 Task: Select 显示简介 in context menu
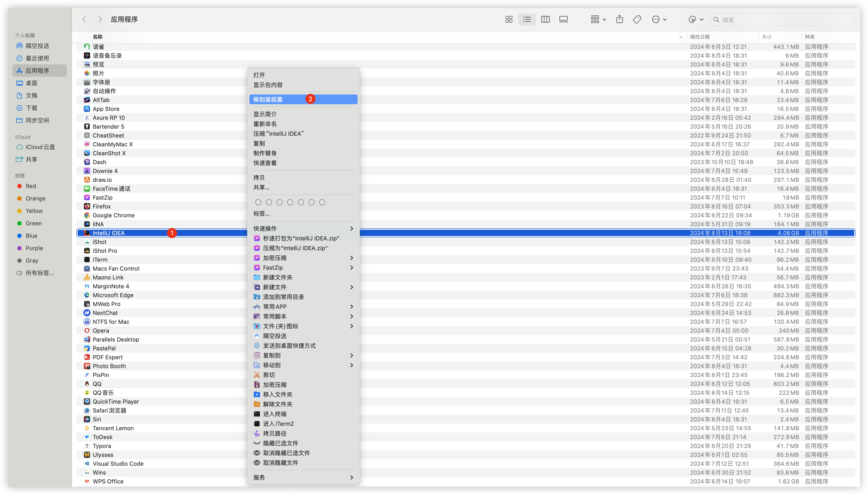click(x=265, y=114)
